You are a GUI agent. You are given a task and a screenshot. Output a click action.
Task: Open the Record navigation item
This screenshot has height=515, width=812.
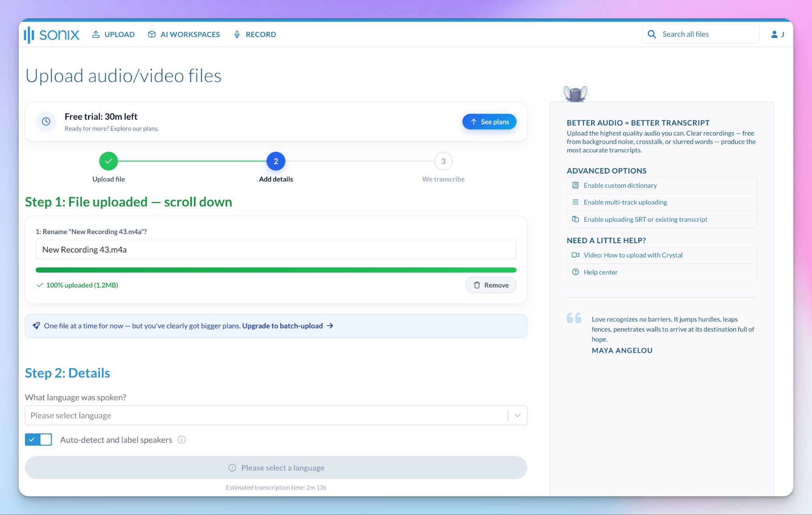coord(255,34)
